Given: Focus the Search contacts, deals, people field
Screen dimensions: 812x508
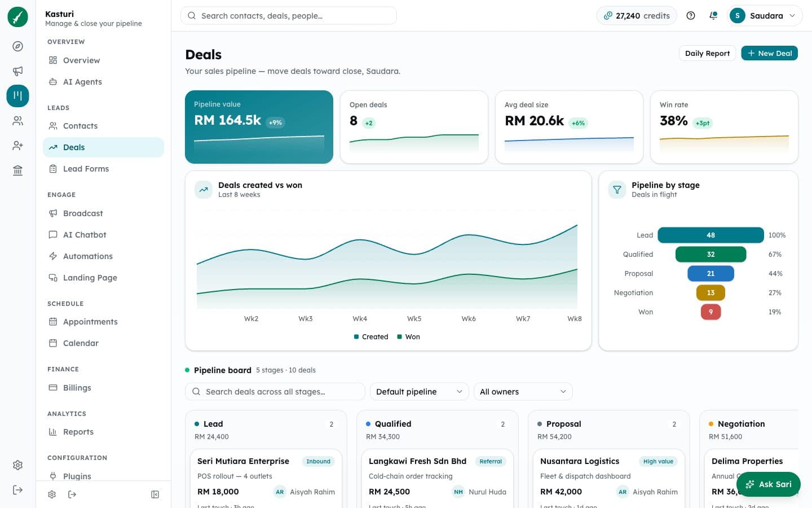Looking at the screenshot, I should (x=289, y=16).
